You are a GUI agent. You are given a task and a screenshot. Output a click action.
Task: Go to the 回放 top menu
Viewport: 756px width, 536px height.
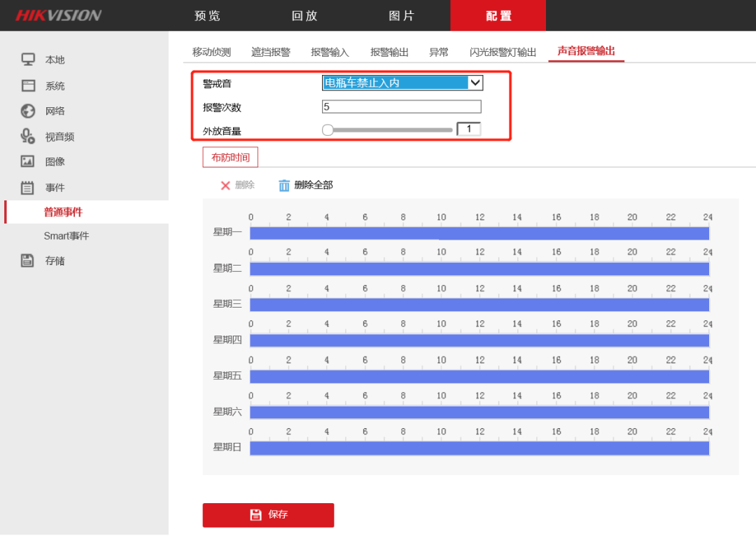[304, 15]
